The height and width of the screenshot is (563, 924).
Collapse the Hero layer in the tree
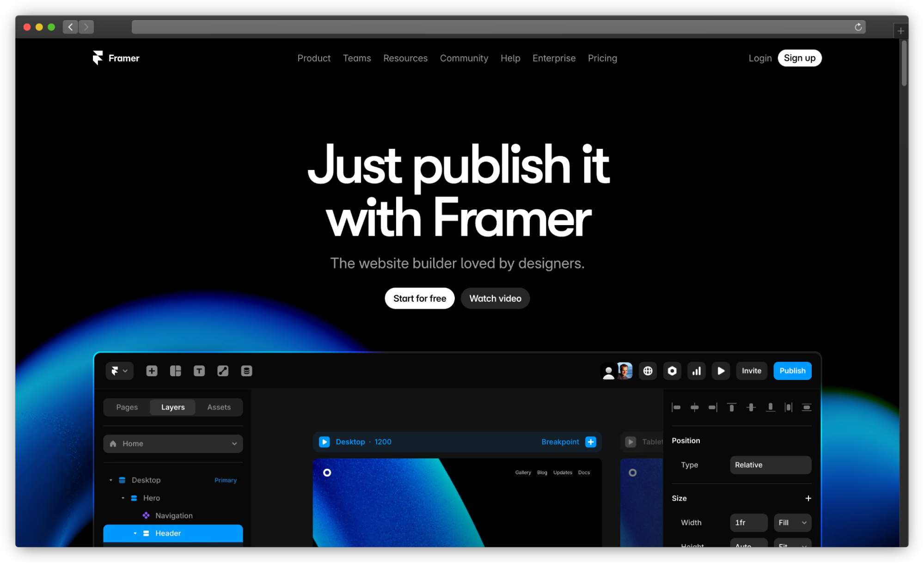(123, 498)
